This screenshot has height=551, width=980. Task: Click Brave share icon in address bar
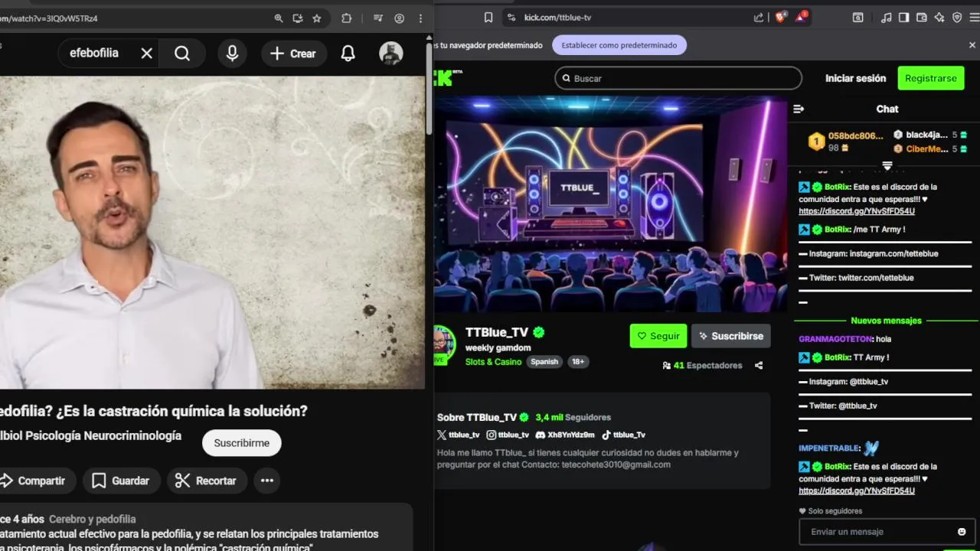point(759,18)
